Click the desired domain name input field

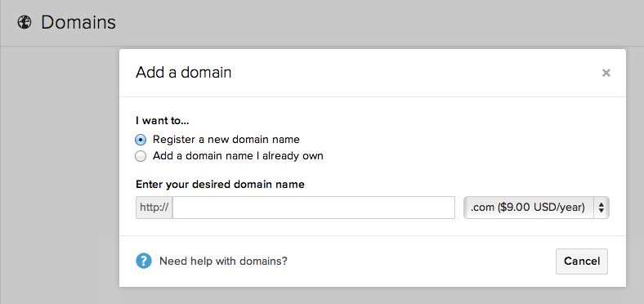(314, 208)
